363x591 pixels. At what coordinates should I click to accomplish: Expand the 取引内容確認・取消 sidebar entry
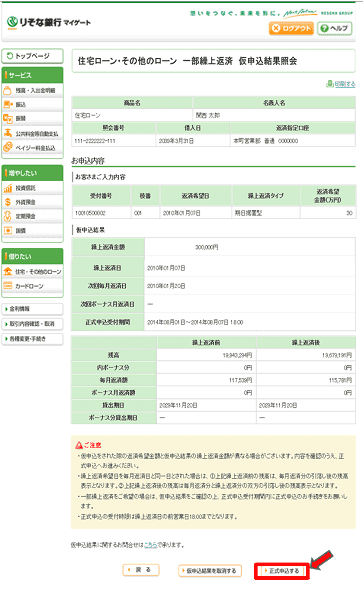[32, 324]
